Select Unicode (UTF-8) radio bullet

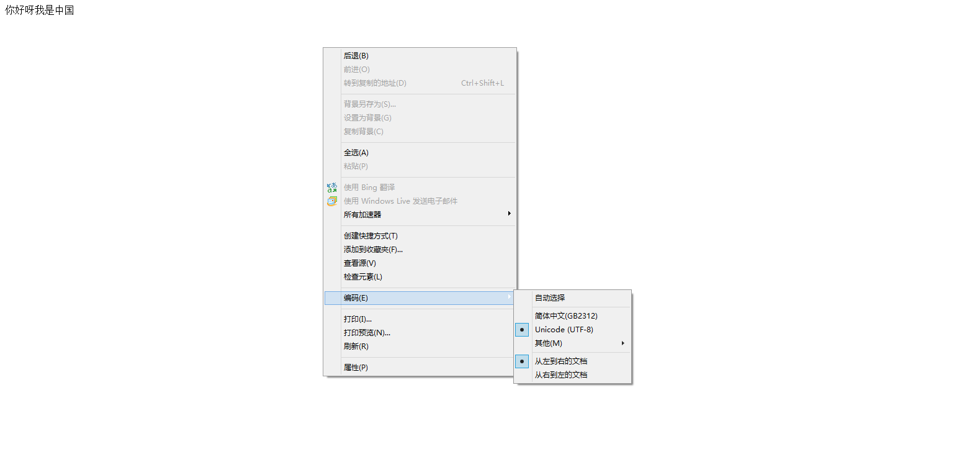pyautogui.click(x=522, y=330)
